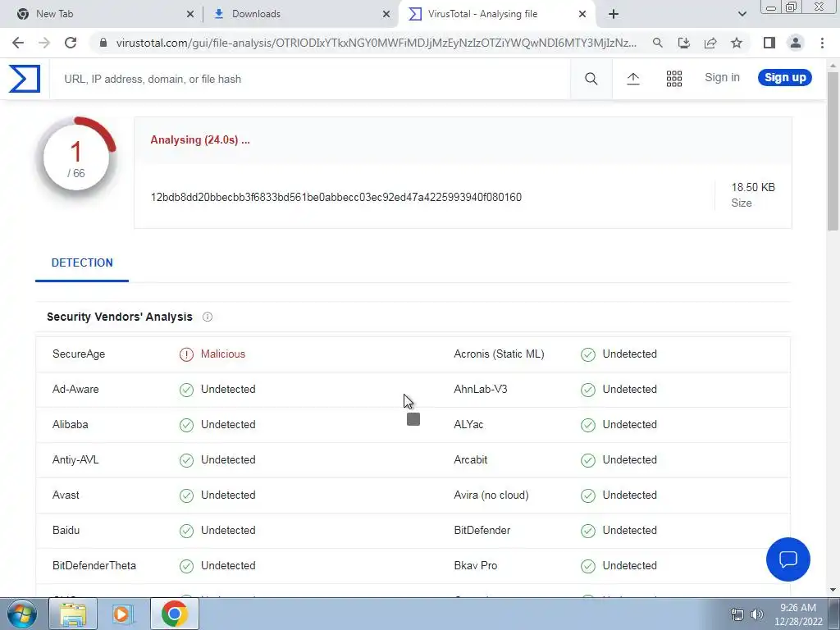Viewport: 840px width, 630px height.
Task: Click the network tray icon
Action: [737, 614]
